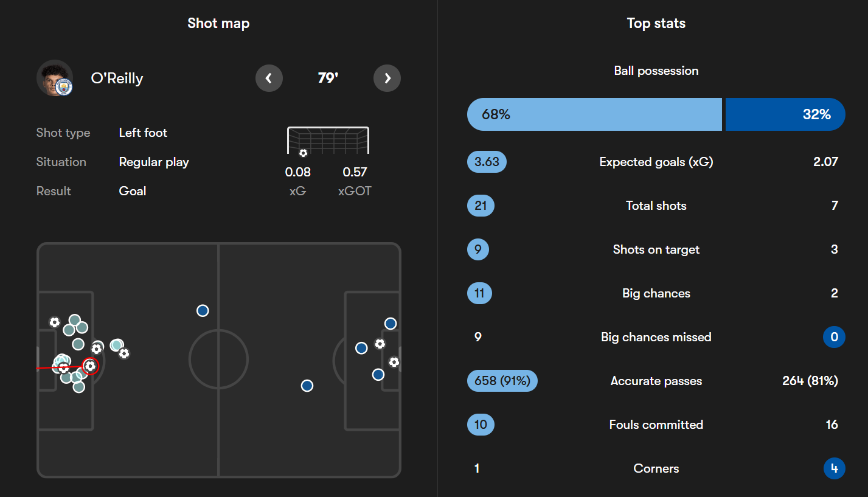868x497 pixels.
Task: Select the red-circled goal marker on the pitch
Action: [x=90, y=366]
